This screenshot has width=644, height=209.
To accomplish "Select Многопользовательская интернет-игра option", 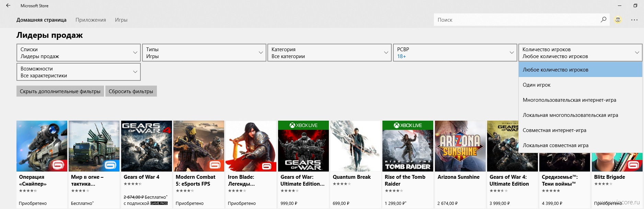I will coord(580,100).
